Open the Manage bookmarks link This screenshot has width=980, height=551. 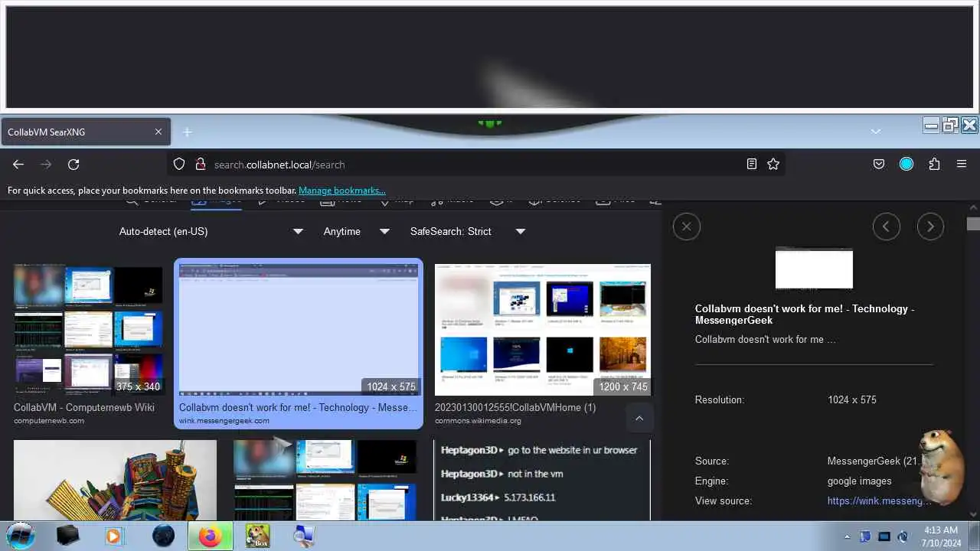pyautogui.click(x=341, y=191)
